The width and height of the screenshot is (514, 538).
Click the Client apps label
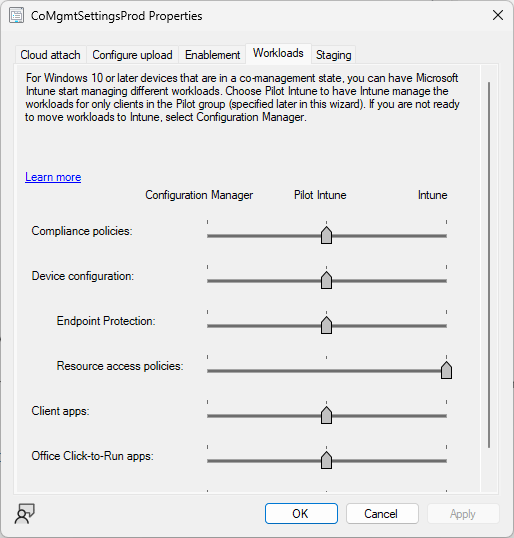[60, 411]
